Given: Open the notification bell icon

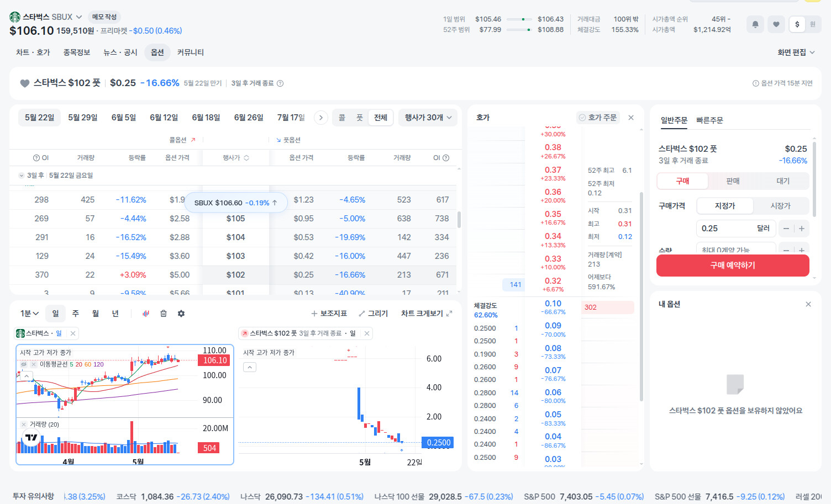Looking at the screenshot, I should (755, 24).
